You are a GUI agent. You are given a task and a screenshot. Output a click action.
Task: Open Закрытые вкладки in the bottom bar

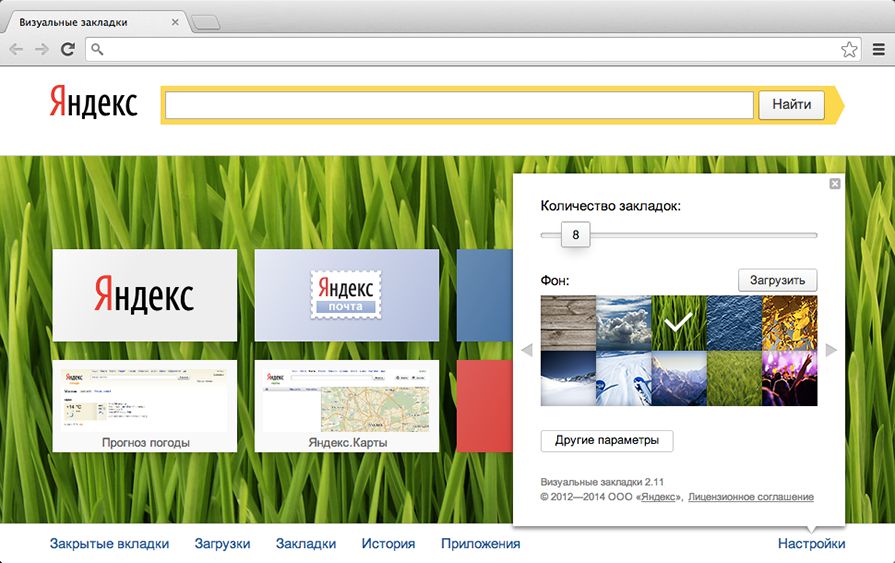(x=110, y=544)
